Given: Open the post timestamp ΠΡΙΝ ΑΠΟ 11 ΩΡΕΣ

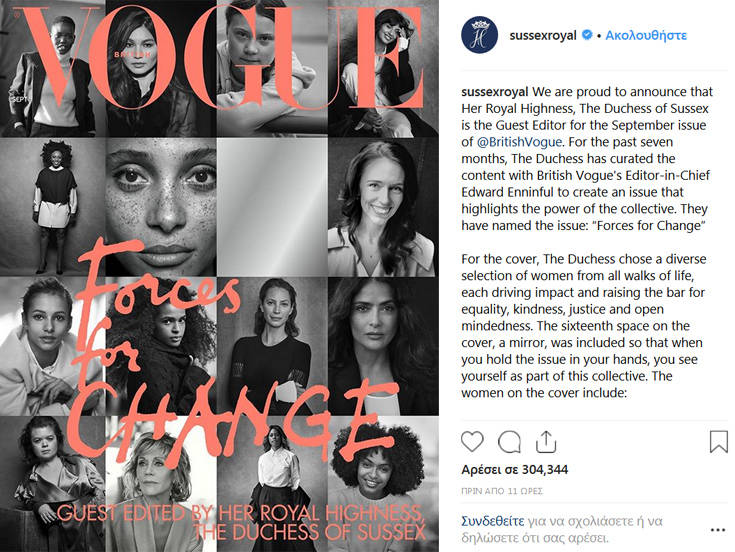Looking at the screenshot, I should tap(502, 491).
